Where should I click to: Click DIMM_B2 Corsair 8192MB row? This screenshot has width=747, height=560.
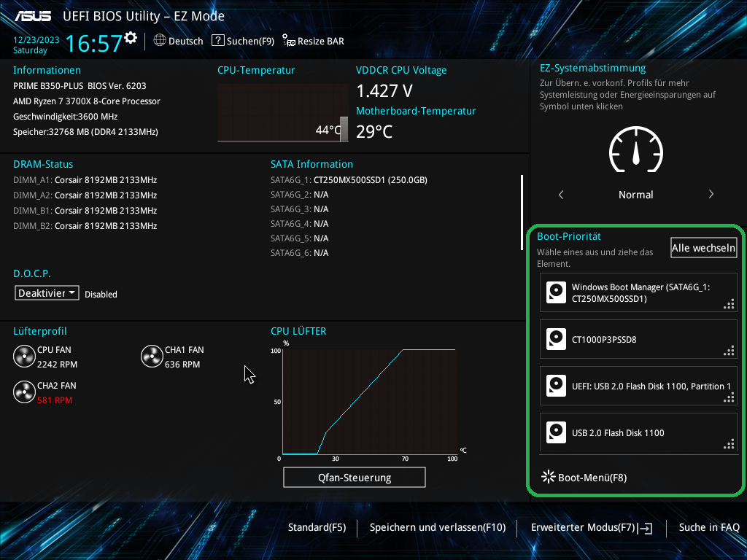pos(85,226)
